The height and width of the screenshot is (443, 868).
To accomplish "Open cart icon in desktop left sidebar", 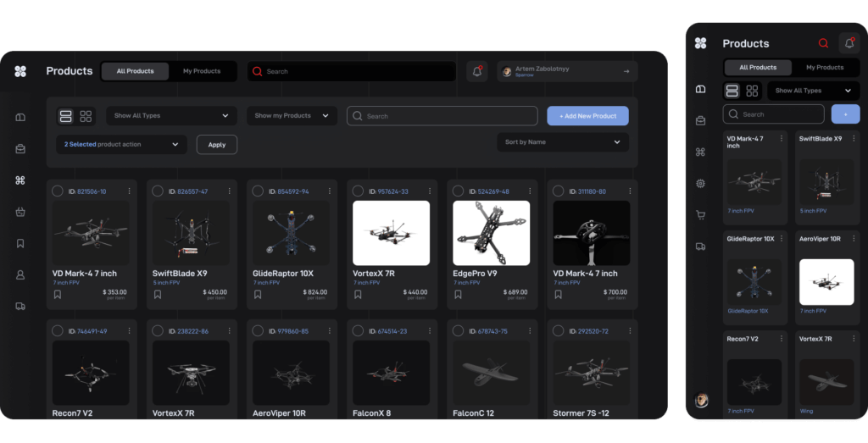I will click(x=20, y=212).
